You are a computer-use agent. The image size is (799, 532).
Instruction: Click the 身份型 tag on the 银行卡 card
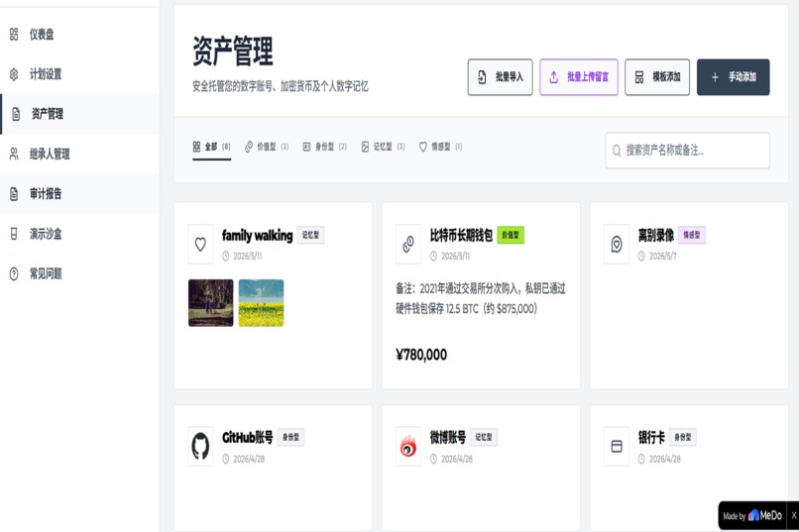682,437
